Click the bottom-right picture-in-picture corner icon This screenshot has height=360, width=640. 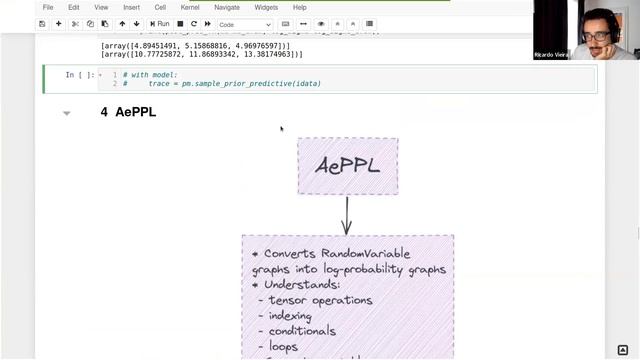tap(622, 350)
